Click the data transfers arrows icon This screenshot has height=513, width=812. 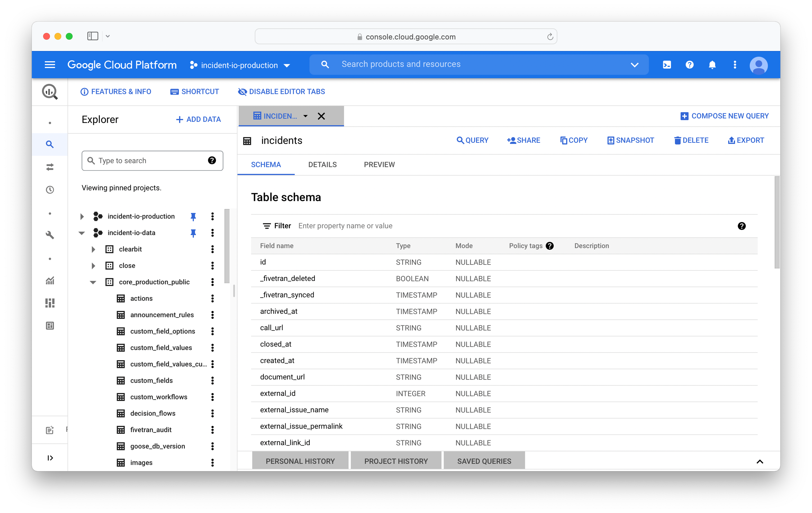(50, 167)
